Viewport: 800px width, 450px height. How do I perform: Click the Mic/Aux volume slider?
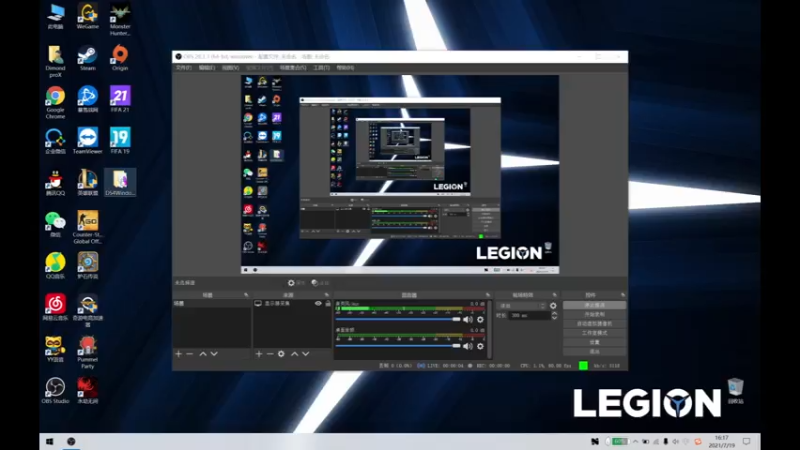[398, 319]
